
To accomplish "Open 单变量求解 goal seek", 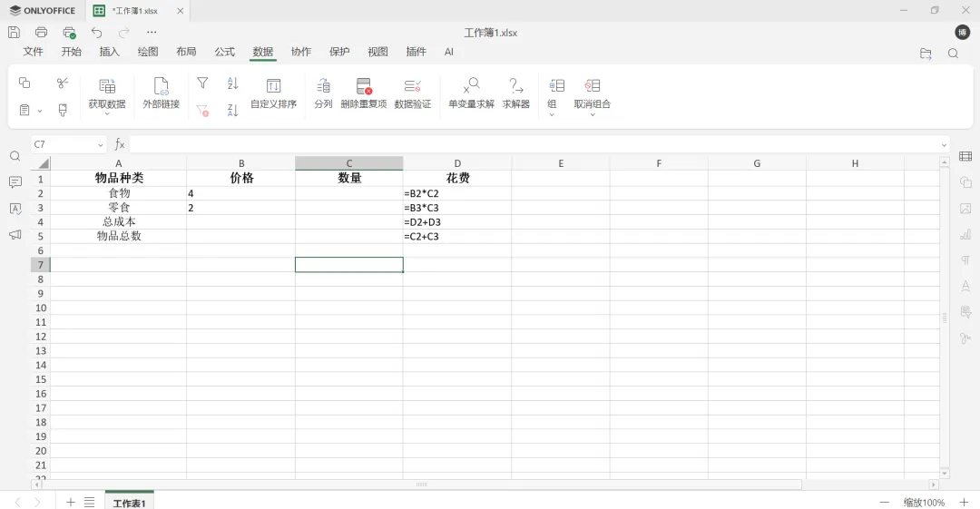I will coord(471,93).
